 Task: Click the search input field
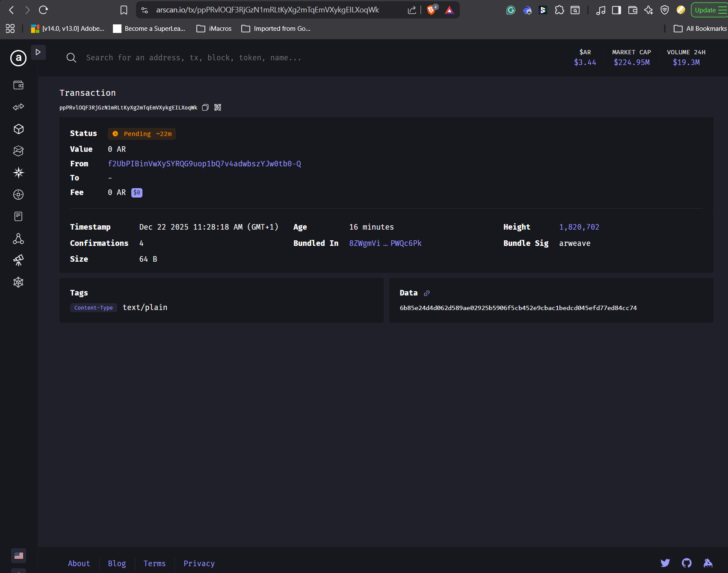point(193,58)
